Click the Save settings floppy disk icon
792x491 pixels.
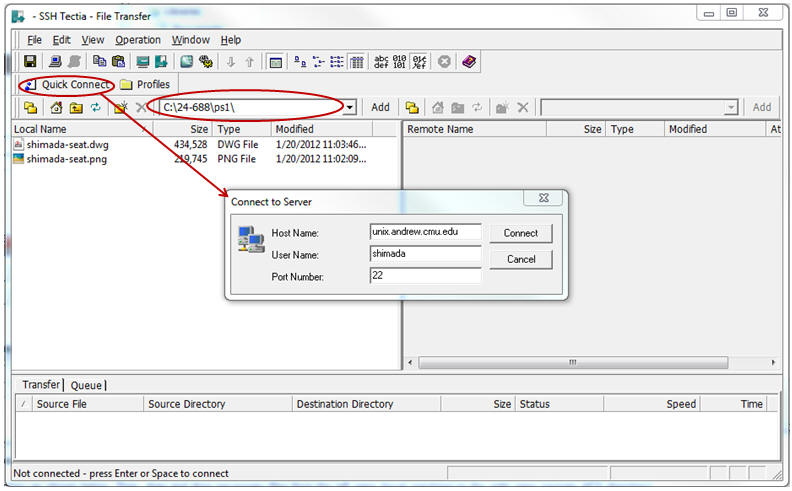(x=30, y=62)
